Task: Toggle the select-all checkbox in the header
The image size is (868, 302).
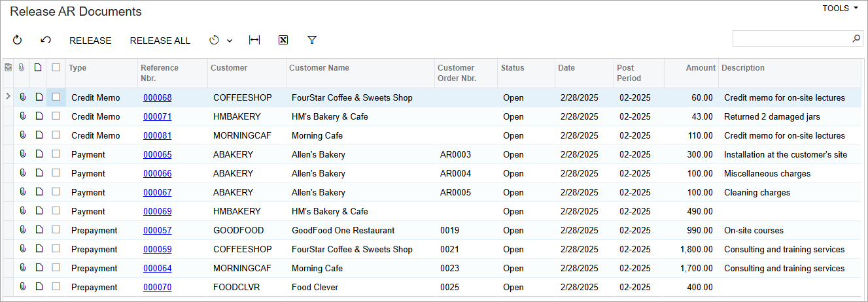Action: pyautogui.click(x=56, y=67)
